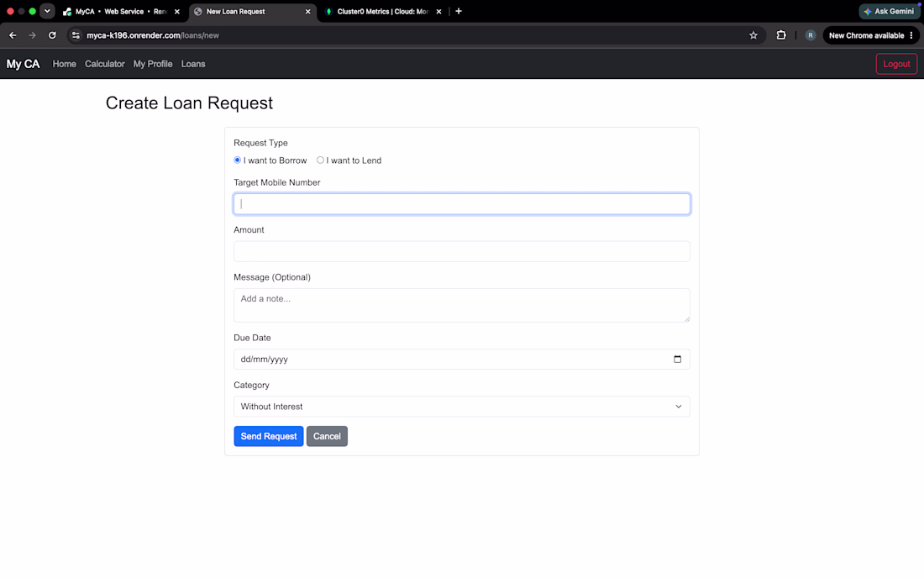
Task: Open site information icon in address bar
Action: click(76, 35)
